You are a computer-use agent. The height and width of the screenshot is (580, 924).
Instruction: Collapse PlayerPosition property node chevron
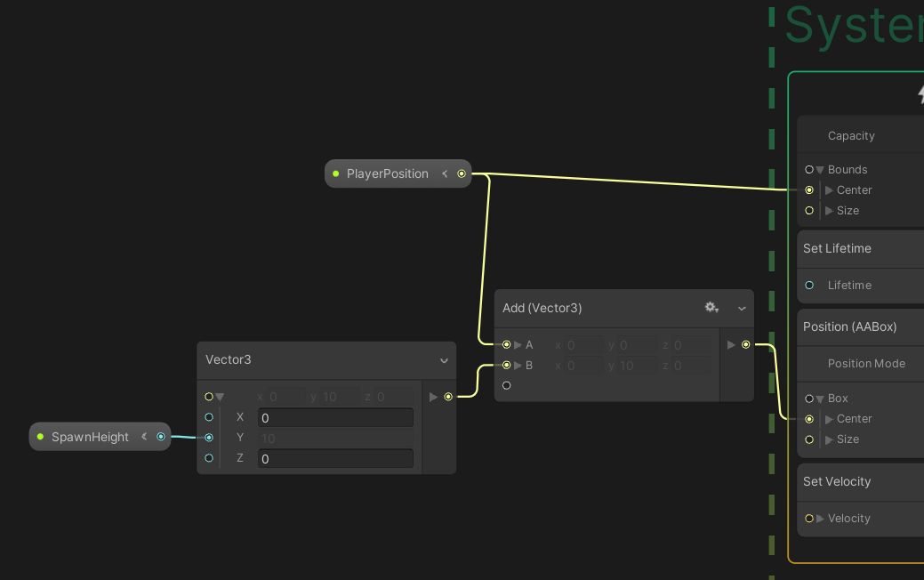click(x=445, y=173)
